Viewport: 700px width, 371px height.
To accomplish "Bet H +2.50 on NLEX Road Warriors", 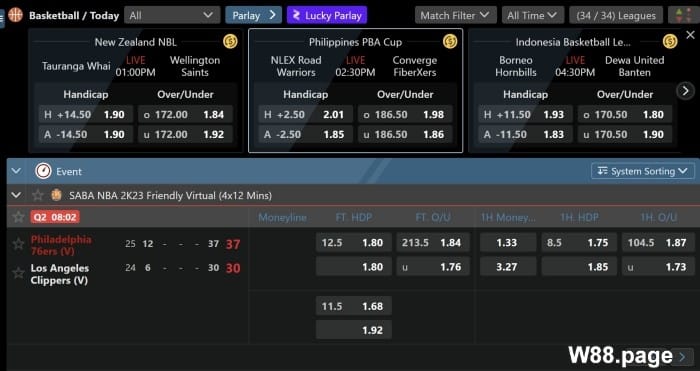I will [x=306, y=114].
